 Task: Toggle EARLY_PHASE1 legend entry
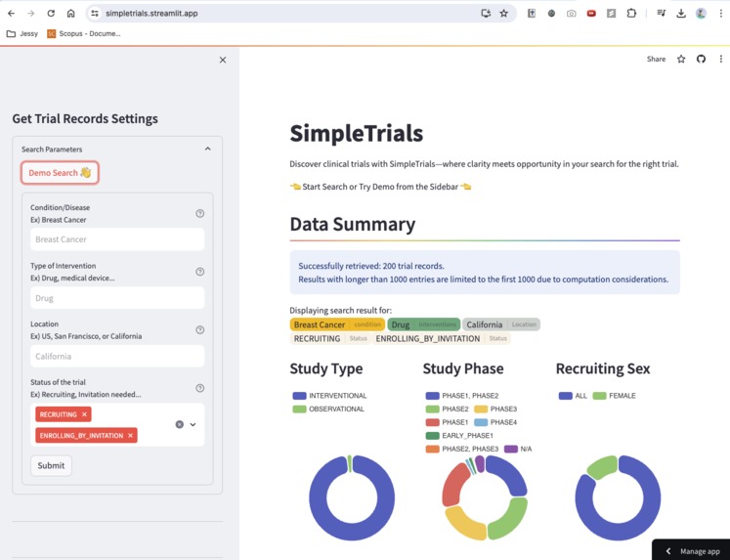coord(459,436)
